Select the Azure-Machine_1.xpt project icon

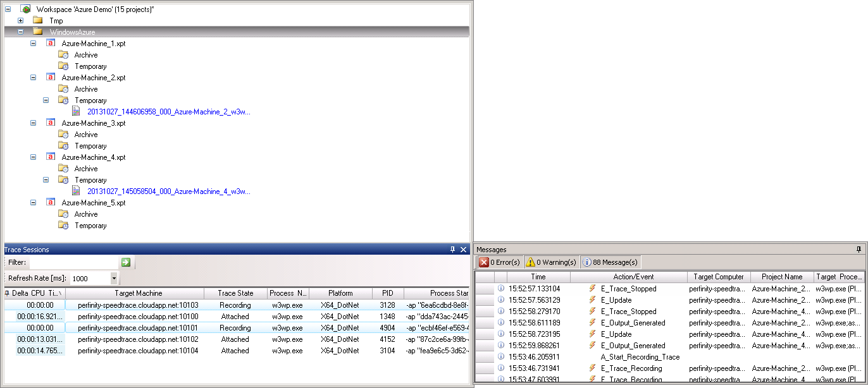[x=51, y=43]
